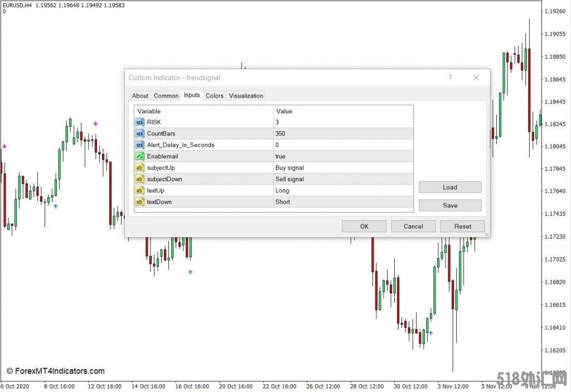This screenshot has height=392, width=571.
Task: Go to the Common tab
Action: [166, 96]
